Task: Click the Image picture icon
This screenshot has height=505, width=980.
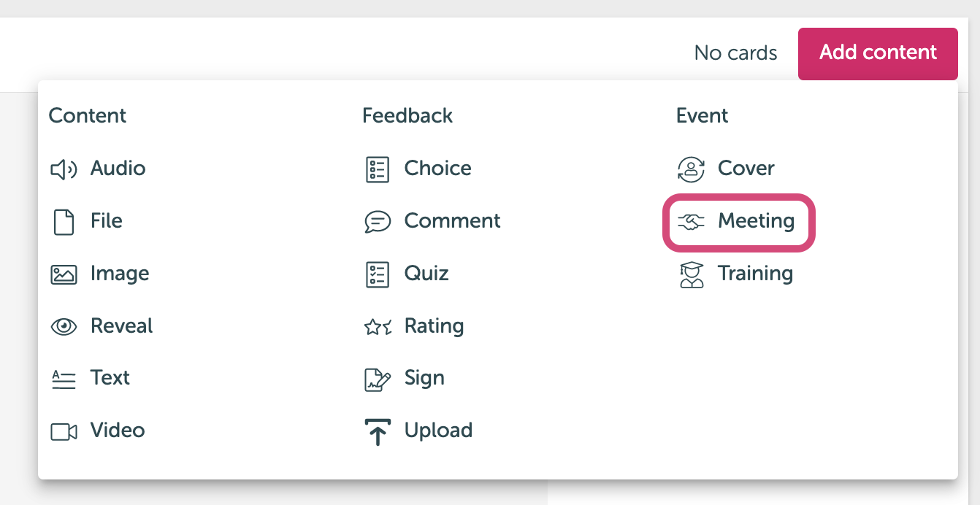Action: coord(64,274)
